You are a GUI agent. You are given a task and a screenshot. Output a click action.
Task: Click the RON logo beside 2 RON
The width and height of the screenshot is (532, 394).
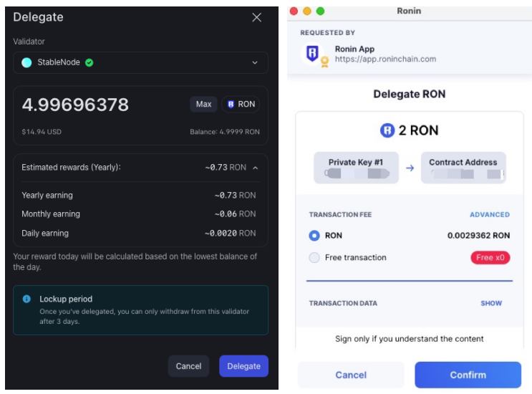coord(387,130)
